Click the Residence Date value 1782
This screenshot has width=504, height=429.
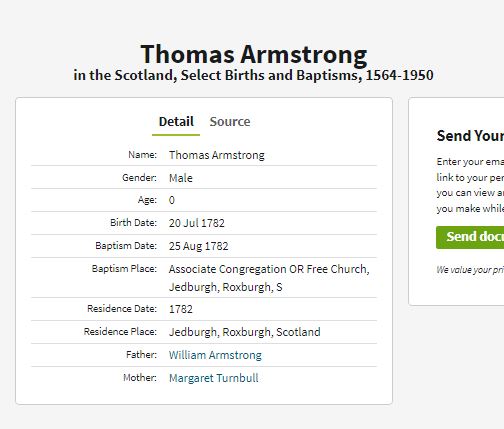[x=181, y=309]
